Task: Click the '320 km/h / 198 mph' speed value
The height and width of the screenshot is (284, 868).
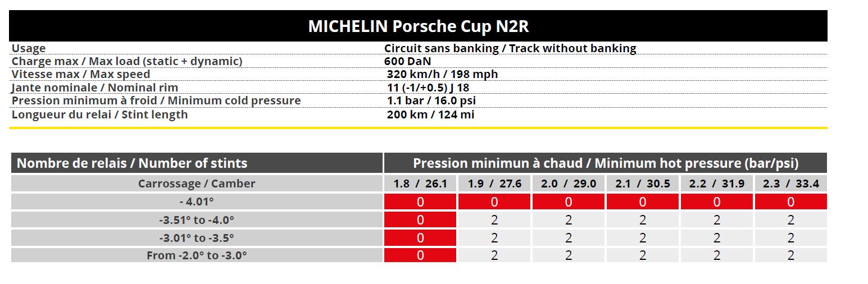Action: [x=442, y=74]
